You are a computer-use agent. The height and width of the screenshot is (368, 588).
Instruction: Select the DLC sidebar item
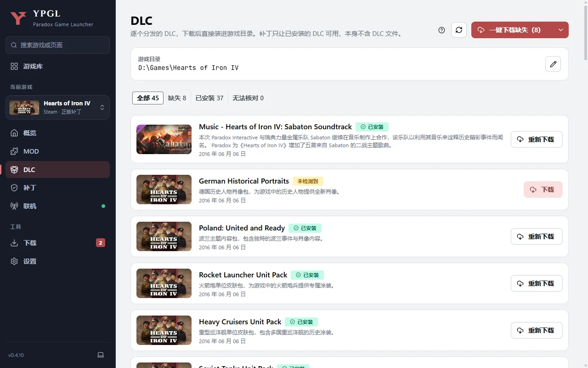57,170
